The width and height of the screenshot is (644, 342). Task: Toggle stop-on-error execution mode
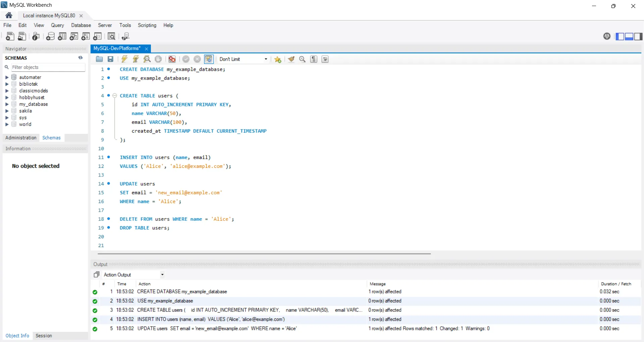[172, 59]
